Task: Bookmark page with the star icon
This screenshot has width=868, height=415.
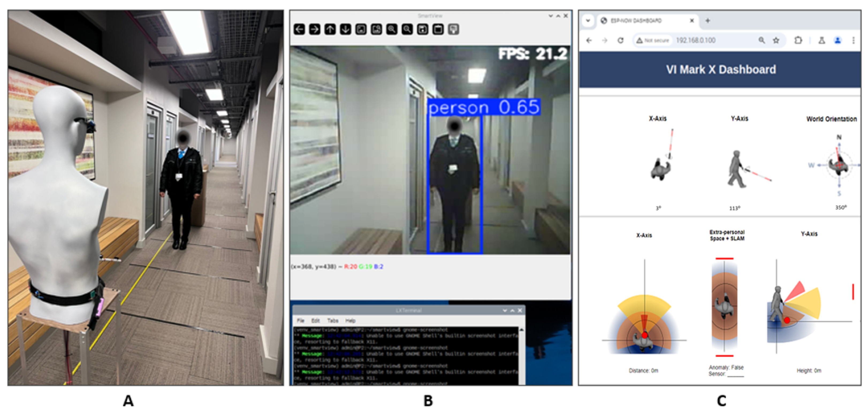Action: pos(776,40)
